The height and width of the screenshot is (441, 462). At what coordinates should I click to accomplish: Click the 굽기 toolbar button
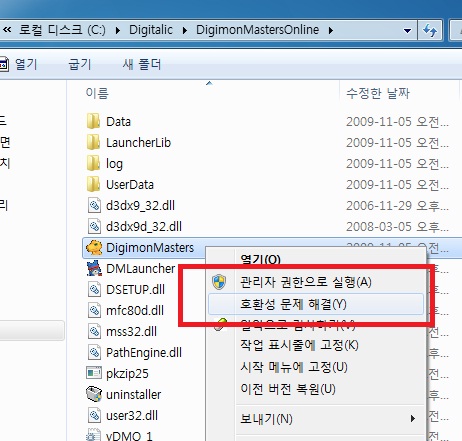pos(80,64)
